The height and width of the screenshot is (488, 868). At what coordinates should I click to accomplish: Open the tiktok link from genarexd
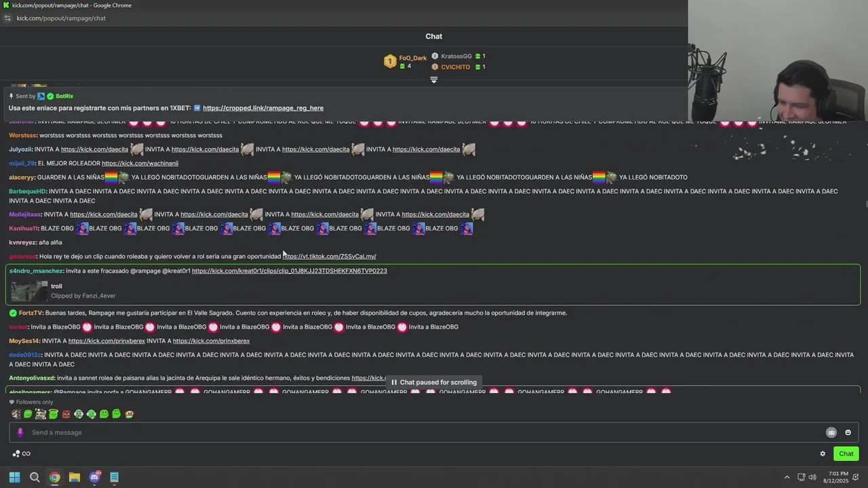330,256
